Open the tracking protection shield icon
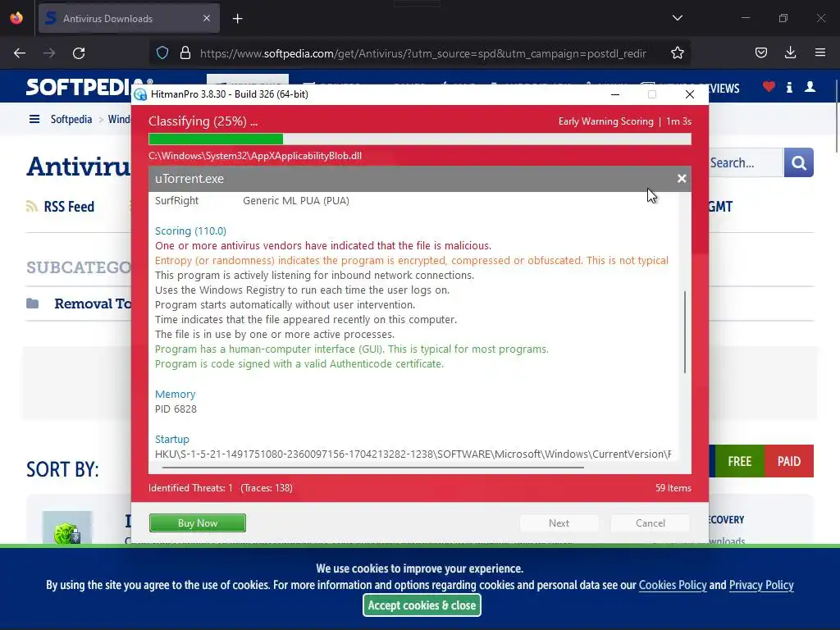 click(162, 53)
